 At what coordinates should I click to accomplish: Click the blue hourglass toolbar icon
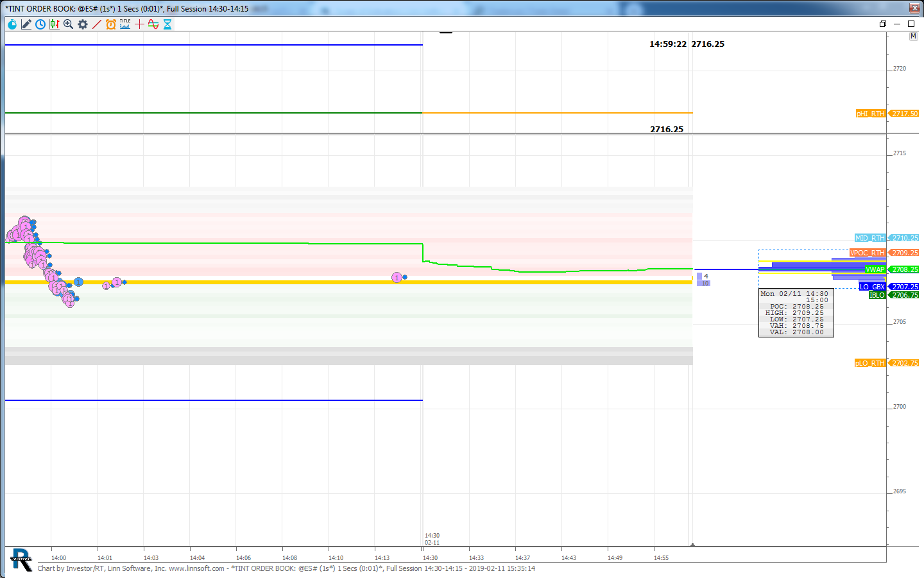(x=167, y=24)
